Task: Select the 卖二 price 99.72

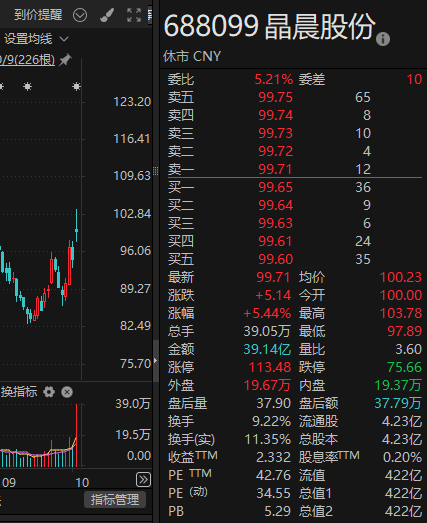Action: (275, 151)
